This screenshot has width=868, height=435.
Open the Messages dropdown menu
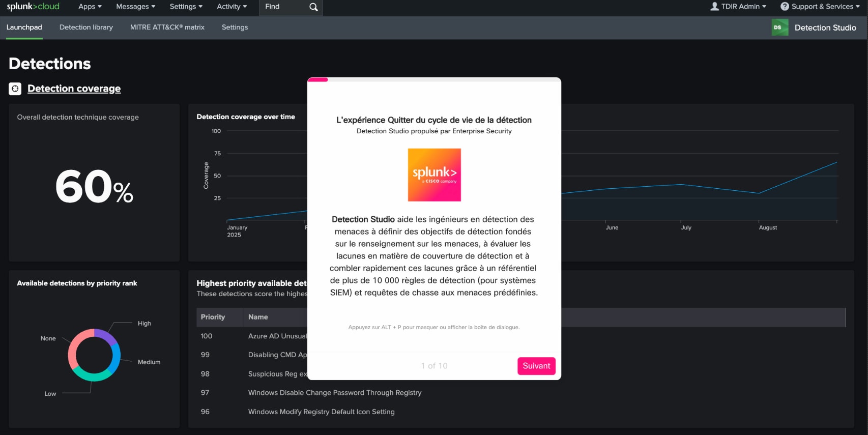pyautogui.click(x=136, y=7)
